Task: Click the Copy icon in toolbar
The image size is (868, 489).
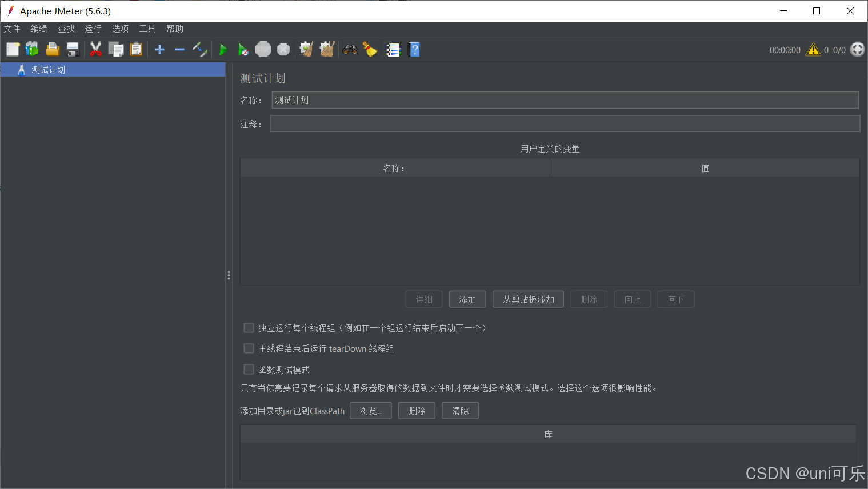Action: coord(116,50)
